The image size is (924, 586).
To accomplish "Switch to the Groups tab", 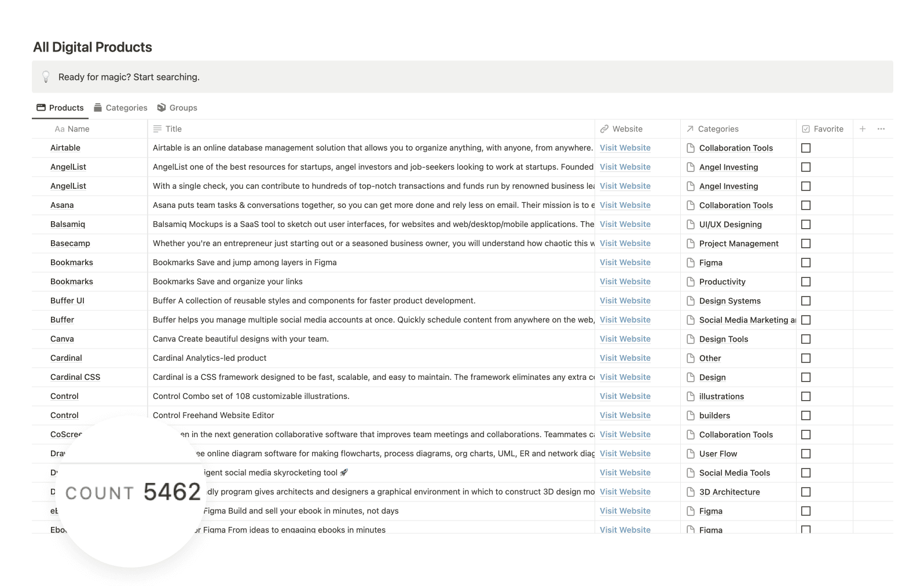I will pyautogui.click(x=178, y=108).
